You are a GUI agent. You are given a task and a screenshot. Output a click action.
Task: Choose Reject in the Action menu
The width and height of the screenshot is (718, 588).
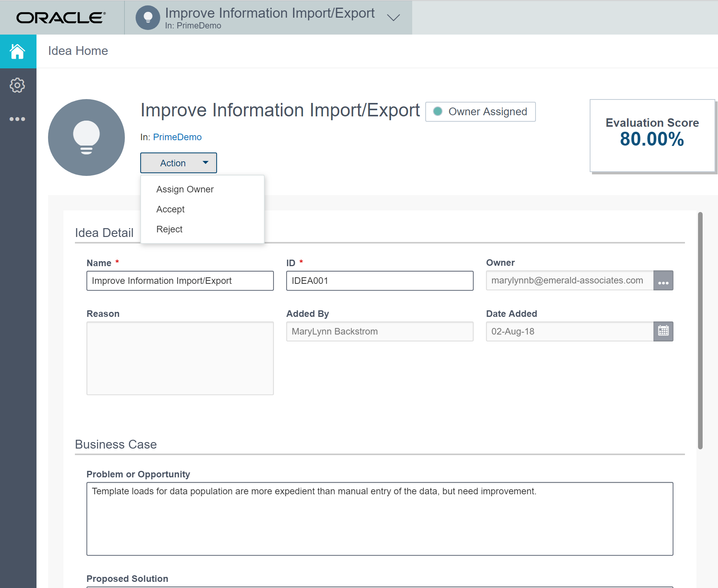coord(169,229)
